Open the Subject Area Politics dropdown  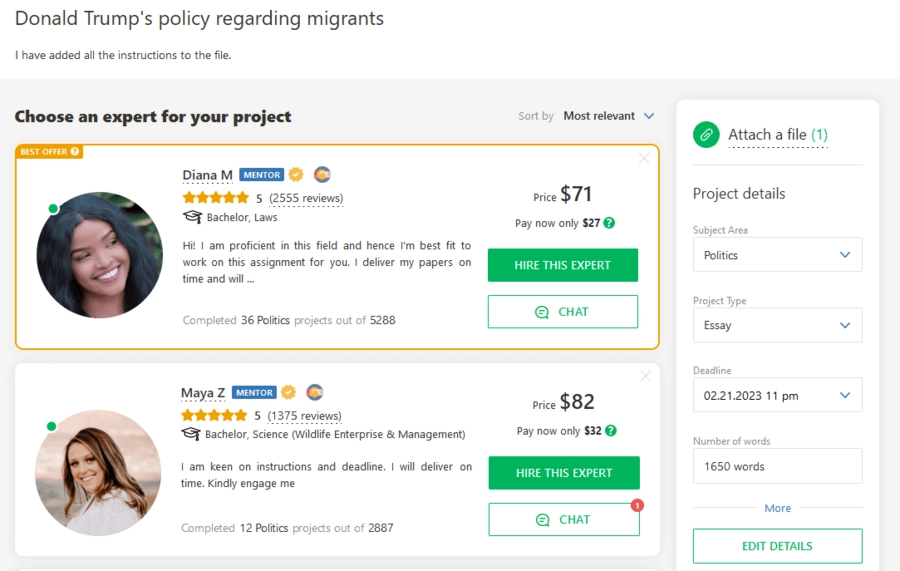click(777, 255)
